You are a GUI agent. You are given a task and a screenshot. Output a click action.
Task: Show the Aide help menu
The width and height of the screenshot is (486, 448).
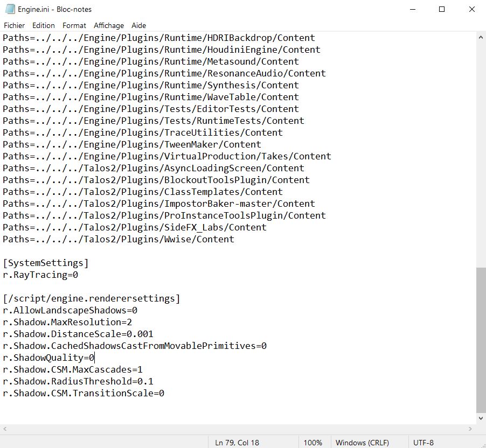[x=139, y=25]
